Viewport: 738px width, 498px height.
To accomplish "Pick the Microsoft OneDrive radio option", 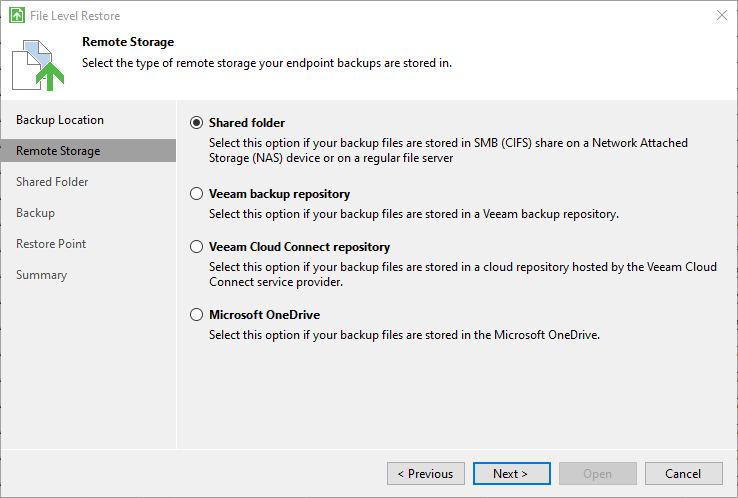I will [x=196, y=314].
